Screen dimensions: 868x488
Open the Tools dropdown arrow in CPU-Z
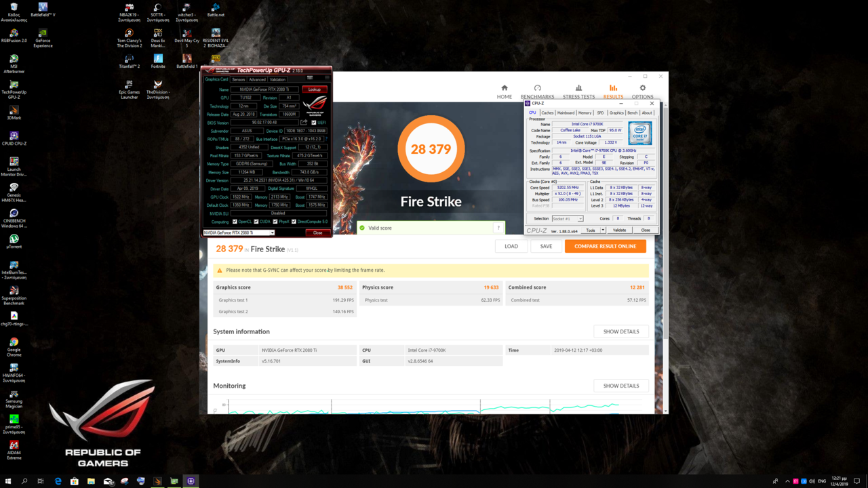pyautogui.click(x=603, y=230)
